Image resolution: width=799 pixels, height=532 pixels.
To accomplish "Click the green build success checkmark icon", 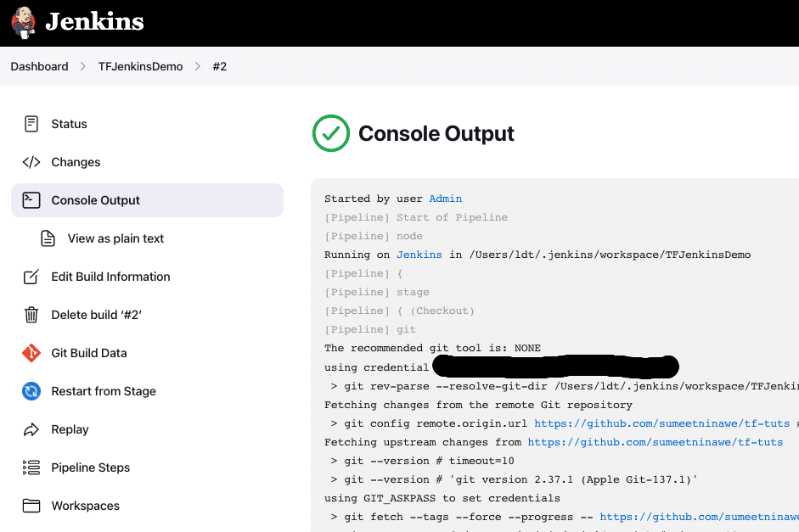I will [331, 133].
